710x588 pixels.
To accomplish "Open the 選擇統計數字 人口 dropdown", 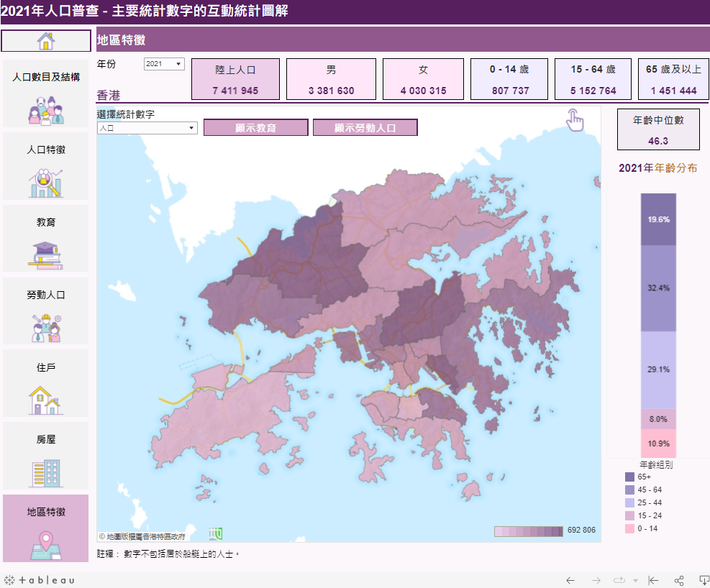I will 147,128.
